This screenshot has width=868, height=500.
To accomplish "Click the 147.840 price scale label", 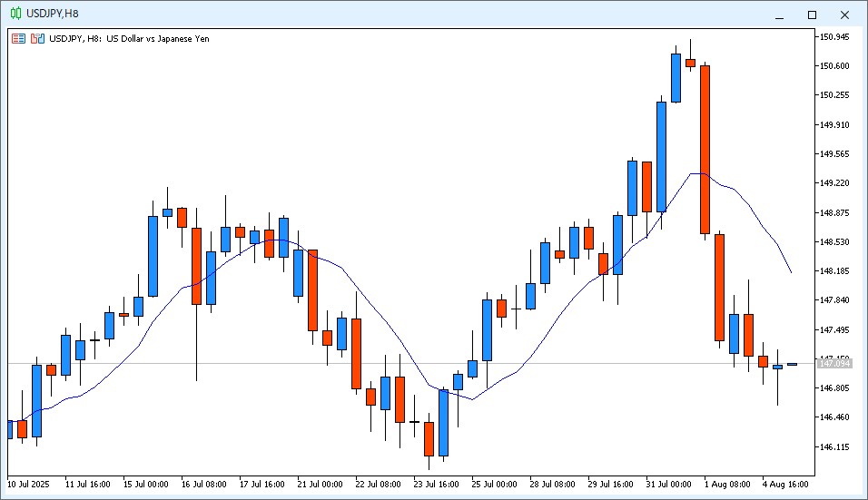I will (x=834, y=300).
